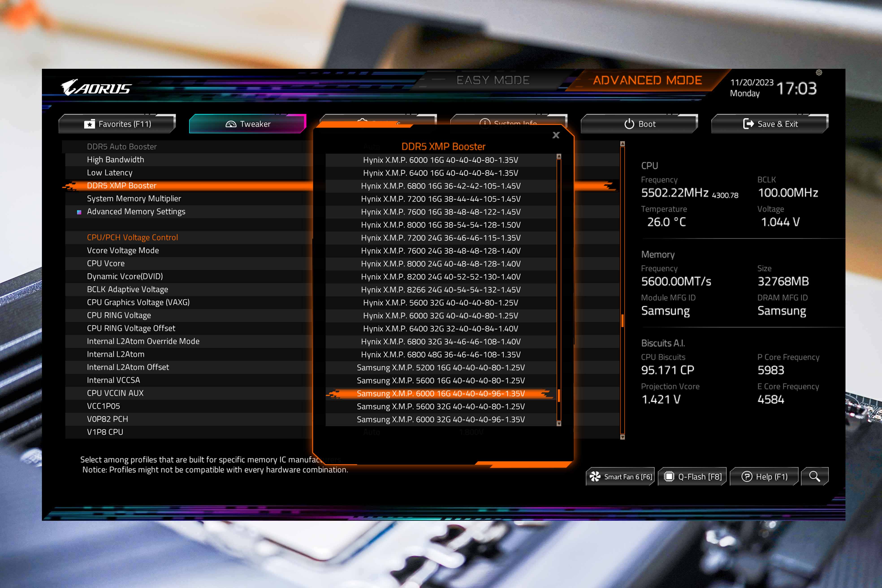Select Hynix X.M.P. 8000 16G 38-54-54-128-1.50V

coord(441,225)
